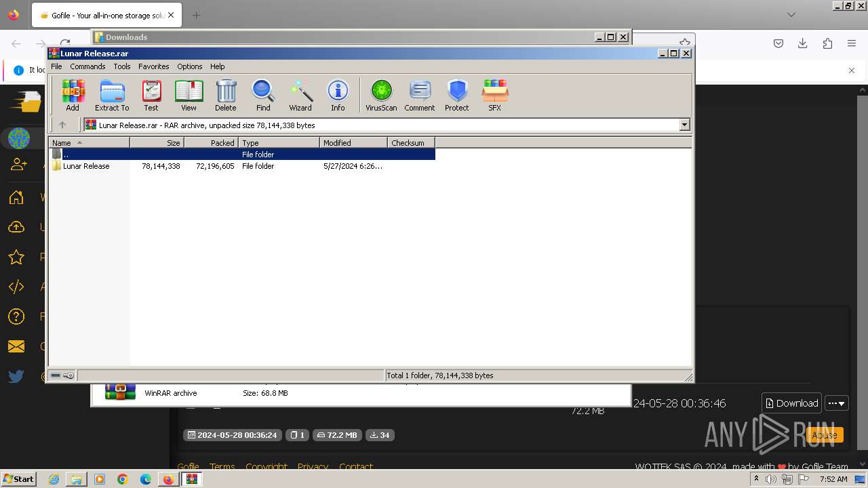Screen dimensions: 868x488
Task: Click the drive/key icon in WinRAR status bar
Action: 62,375
